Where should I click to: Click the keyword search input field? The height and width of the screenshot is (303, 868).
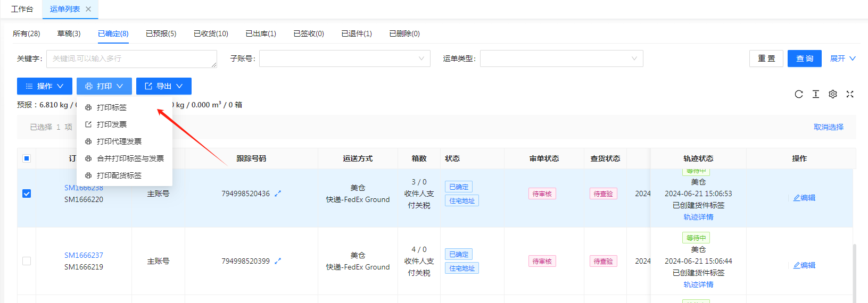click(x=131, y=58)
